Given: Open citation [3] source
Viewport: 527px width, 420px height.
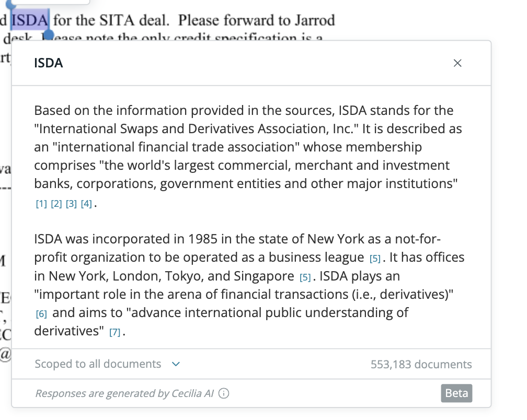Looking at the screenshot, I should click(71, 203).
